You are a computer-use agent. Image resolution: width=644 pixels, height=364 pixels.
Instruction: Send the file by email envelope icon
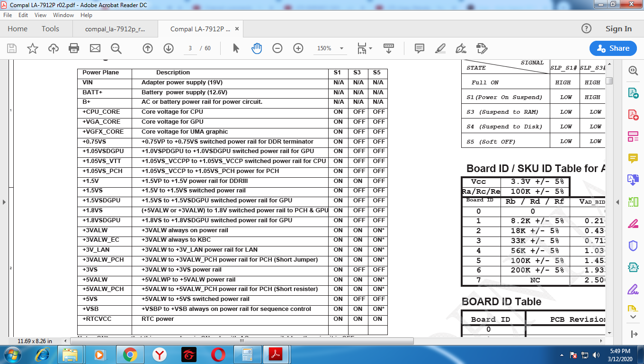pos(95,48)
